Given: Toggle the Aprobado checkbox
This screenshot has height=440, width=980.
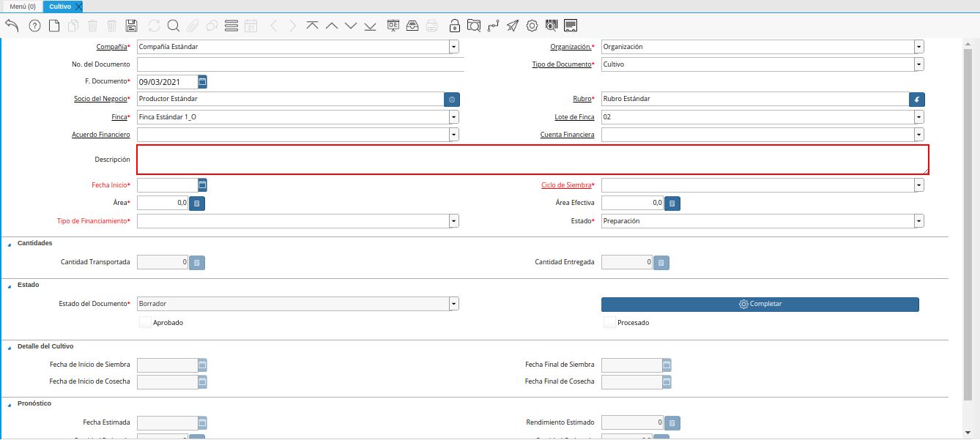Looking at the screenshot, I should click(x=145, y=322).
